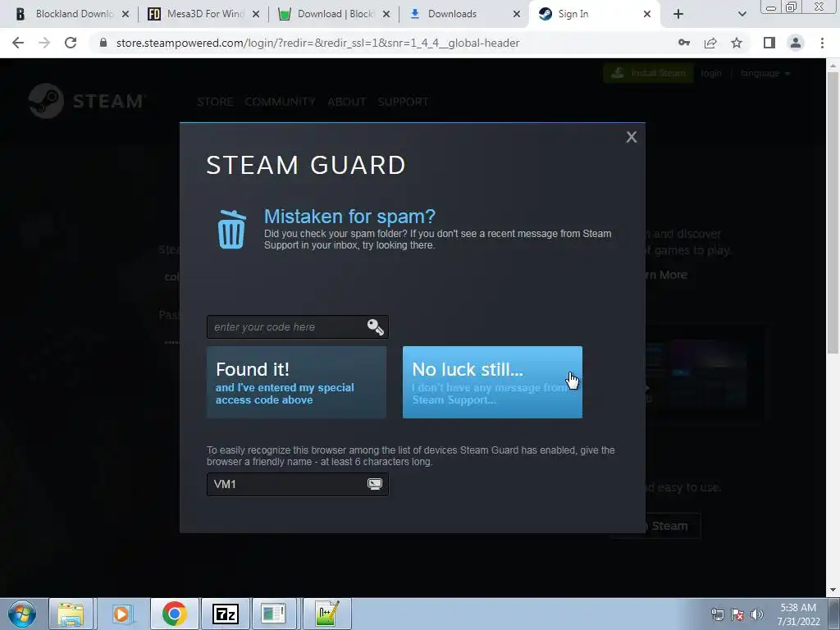Click the volume speaker tray icon
This screenshot has width=840, height=630.
tap(757, 614)
